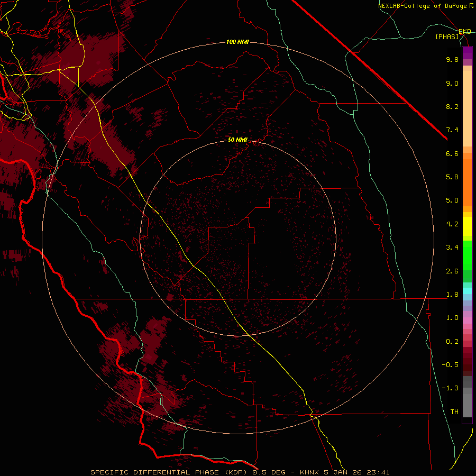476x476 pixels.
Task: Pick the yellow band of the color scale
Action: click(x=467, y=226)
